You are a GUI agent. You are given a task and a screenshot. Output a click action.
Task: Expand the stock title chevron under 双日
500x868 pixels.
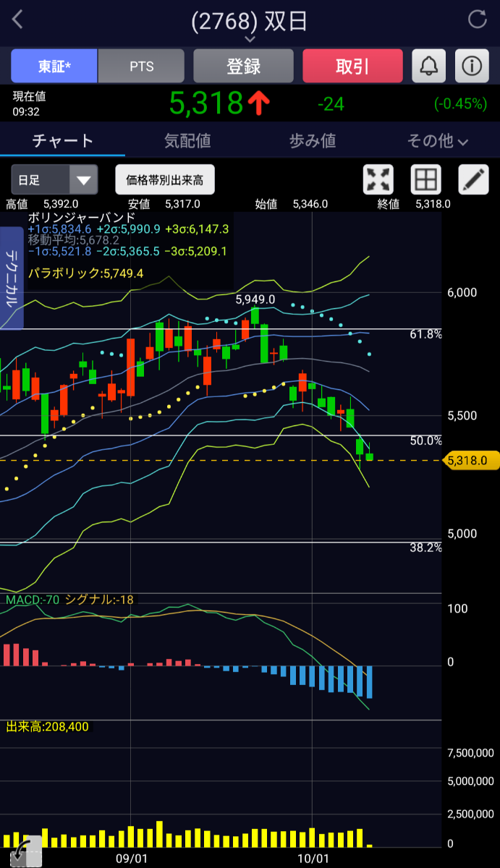point(250,39)
